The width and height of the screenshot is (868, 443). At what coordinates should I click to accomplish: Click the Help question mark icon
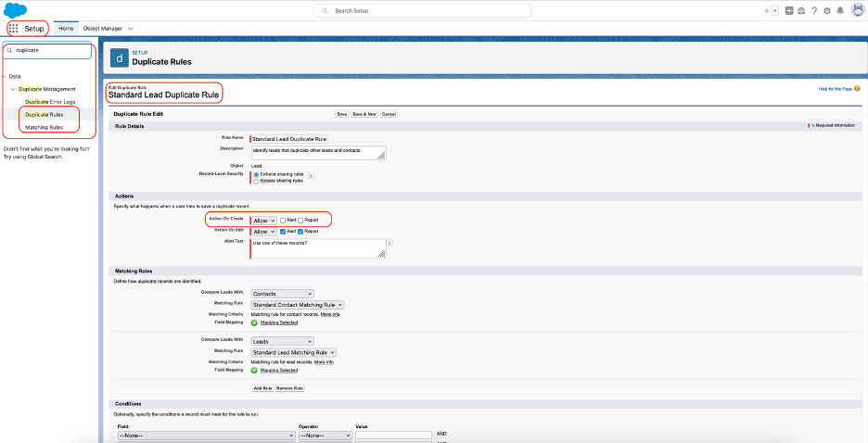pos(814,11)
